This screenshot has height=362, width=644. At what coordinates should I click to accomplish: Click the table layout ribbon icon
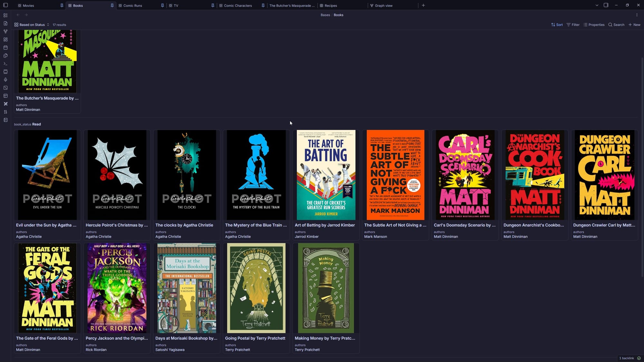(x=5, y=96)
